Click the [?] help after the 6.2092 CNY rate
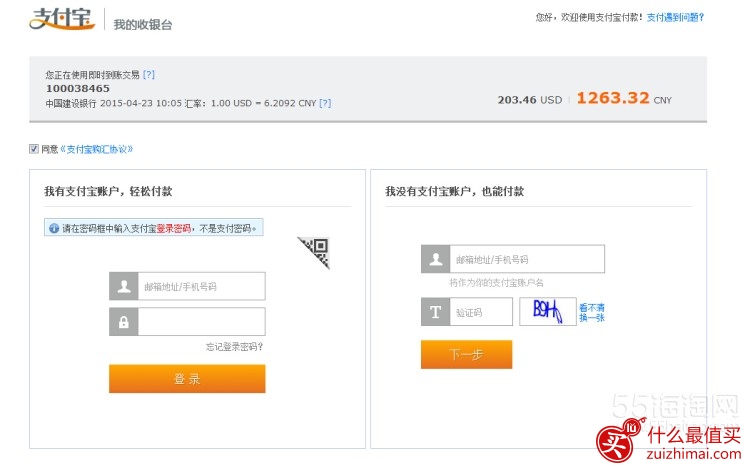The image size is (750, 468). click(325, 103)
